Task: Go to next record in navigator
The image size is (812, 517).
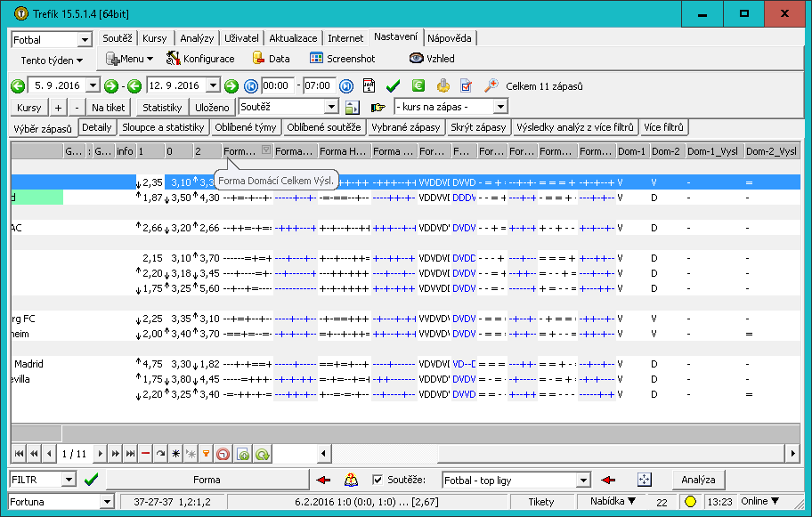Action: click(100, 454)
